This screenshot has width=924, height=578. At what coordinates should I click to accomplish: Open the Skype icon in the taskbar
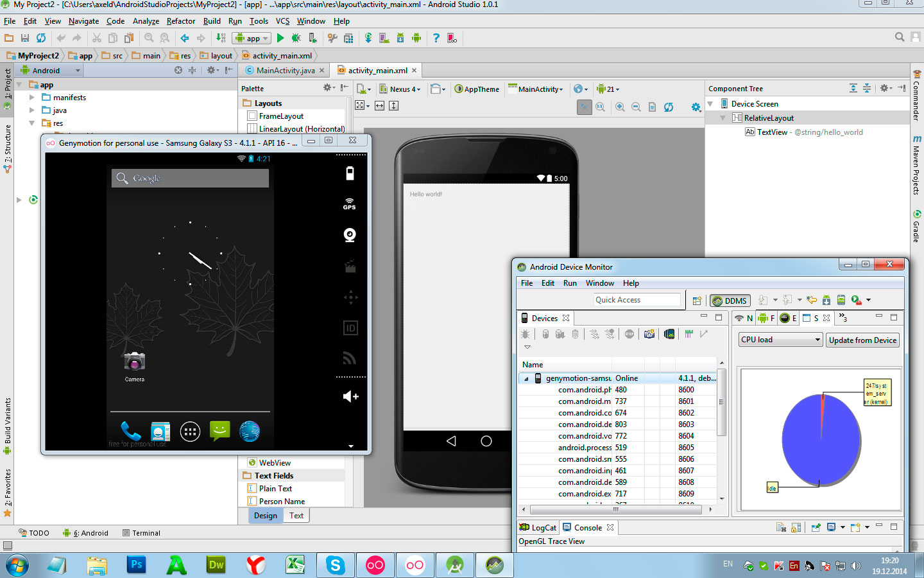coord(335,565)
